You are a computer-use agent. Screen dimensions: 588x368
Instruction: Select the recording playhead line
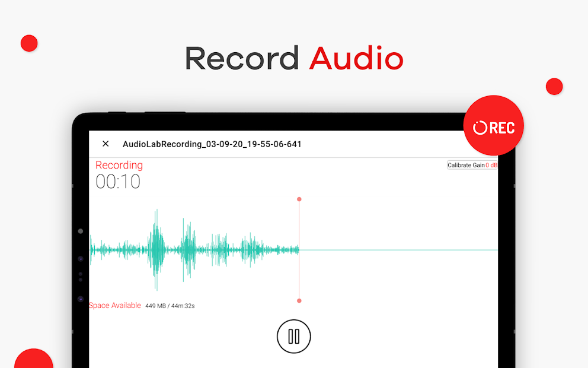click(x=299, y=249)
